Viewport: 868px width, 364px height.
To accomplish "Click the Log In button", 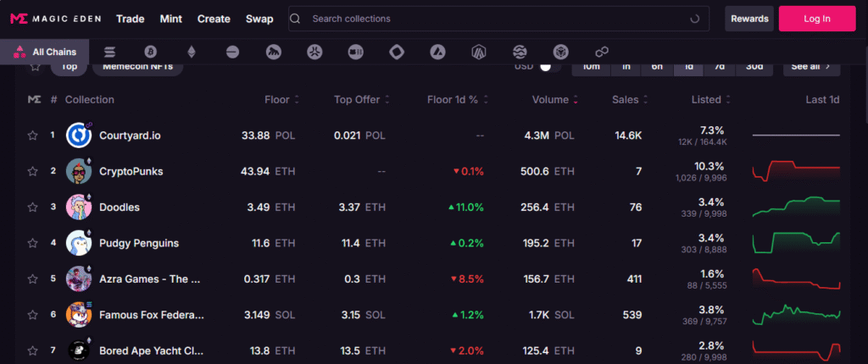I will tap(817, 19).
